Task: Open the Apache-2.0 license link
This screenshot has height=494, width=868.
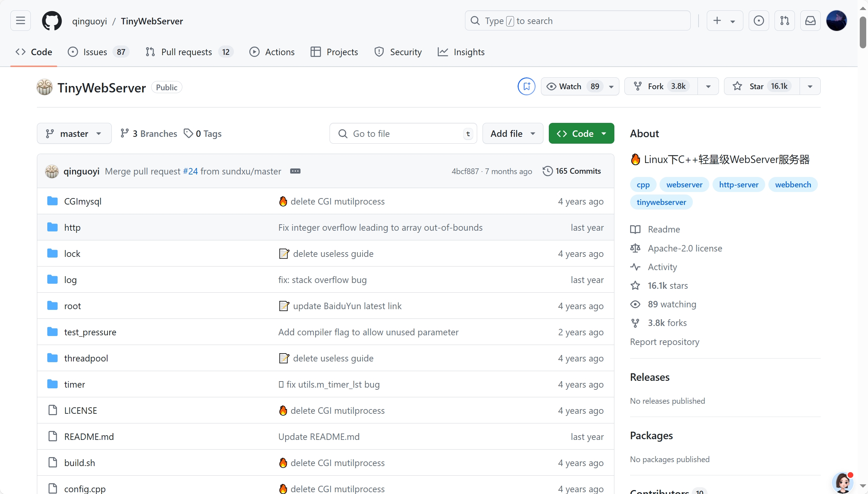Action: (x=685, y=248)
